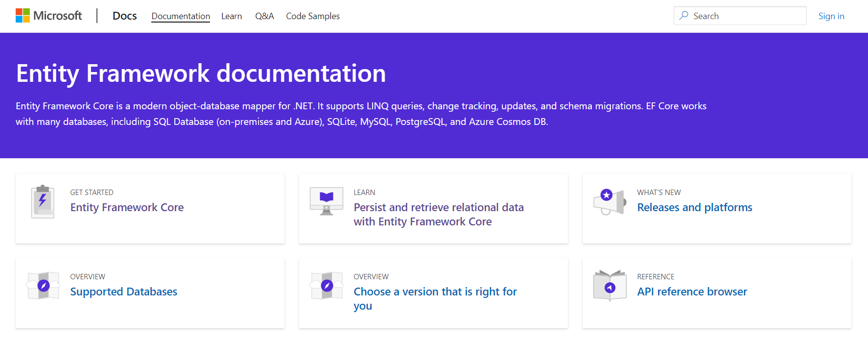
Task: Click the Docs brand link
Action: tap(125, 16)
